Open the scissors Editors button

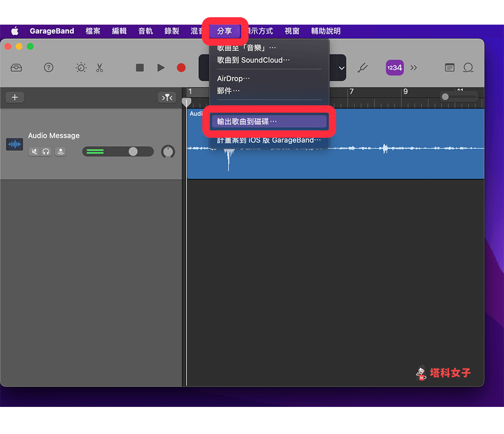click(x=99, y=68)
